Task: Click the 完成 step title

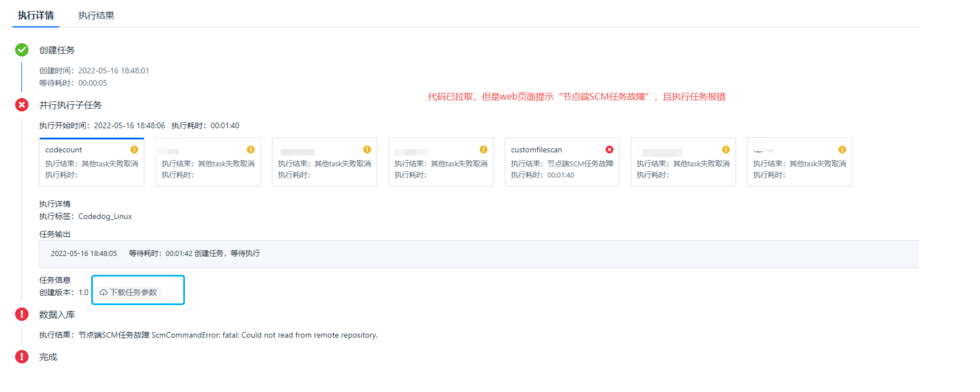Action: pyautogui.click(x=48, y=357)
